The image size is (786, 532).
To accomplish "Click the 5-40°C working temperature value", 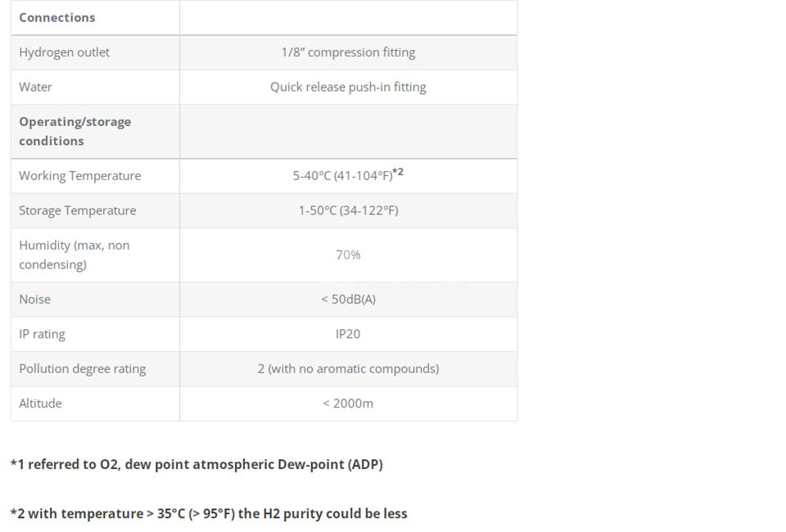I will 342,176.
